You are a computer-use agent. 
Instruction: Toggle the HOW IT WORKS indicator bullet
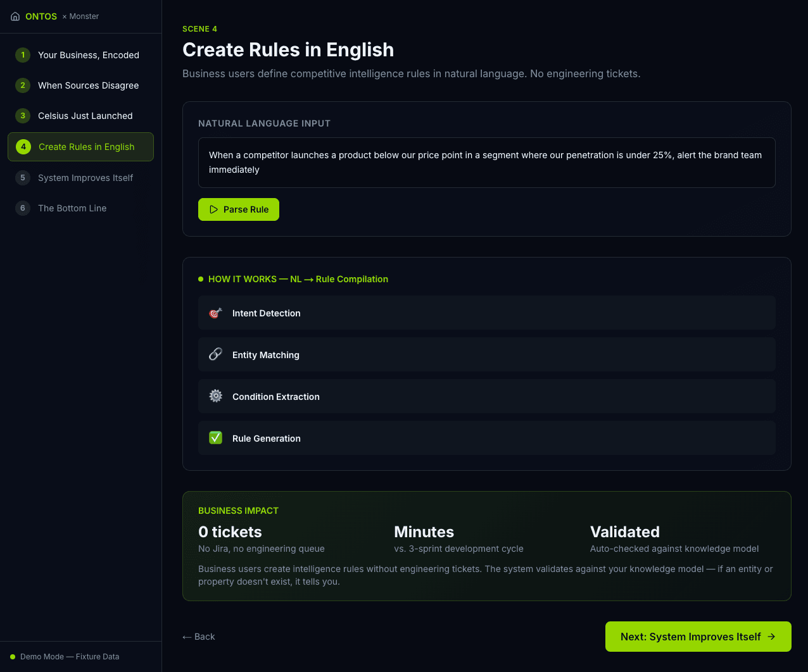point(200,278)
